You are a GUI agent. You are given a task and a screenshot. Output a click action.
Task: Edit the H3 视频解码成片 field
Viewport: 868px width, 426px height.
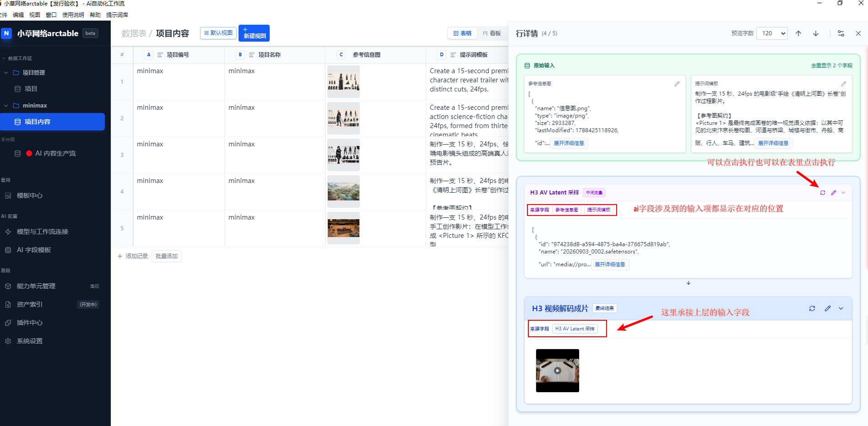[x=828, y=308]
